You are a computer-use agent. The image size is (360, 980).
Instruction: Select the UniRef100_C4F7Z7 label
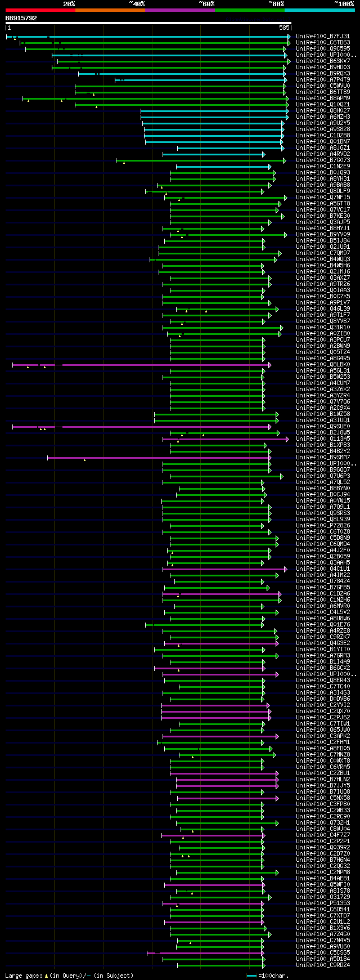pyautogui.click(x=323, y=835)
